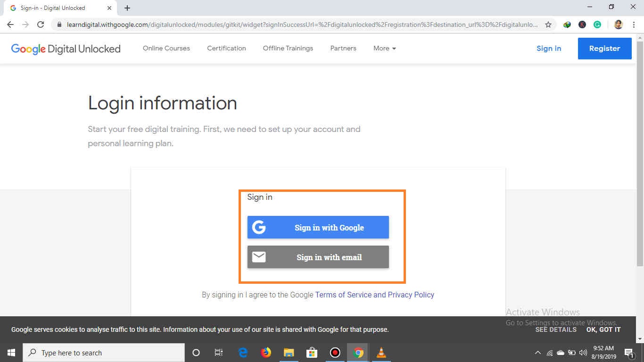This screenshot has width=644, height=362.
Task: Click the Windows Start button
Action: tap(11, 353)
